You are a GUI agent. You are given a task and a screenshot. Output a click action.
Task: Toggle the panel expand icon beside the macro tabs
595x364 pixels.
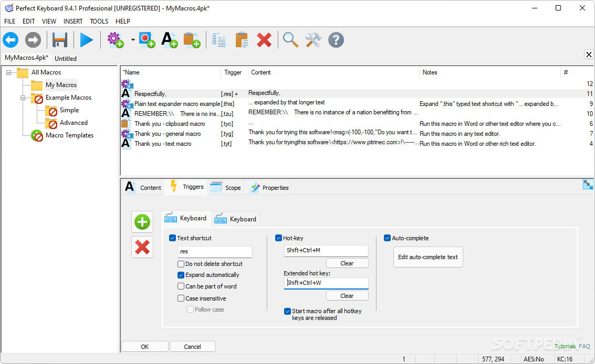[x=588, y=184]
